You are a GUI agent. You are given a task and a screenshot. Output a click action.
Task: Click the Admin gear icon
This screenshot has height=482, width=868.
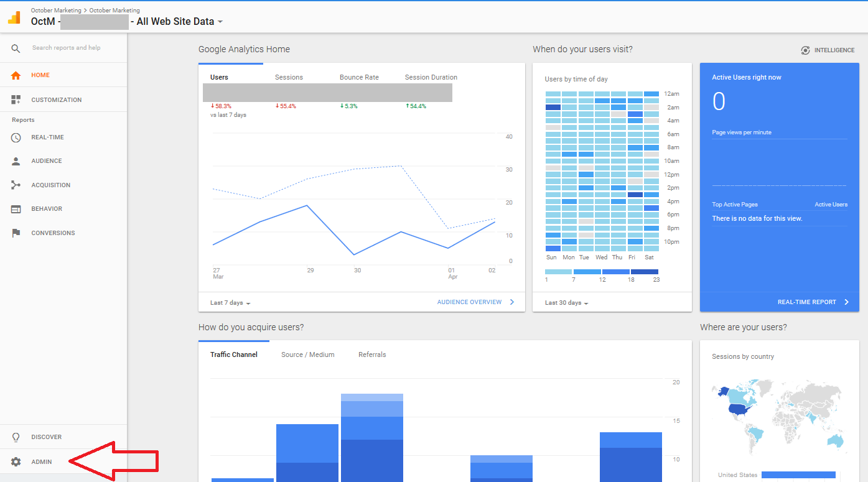(16, 462)
